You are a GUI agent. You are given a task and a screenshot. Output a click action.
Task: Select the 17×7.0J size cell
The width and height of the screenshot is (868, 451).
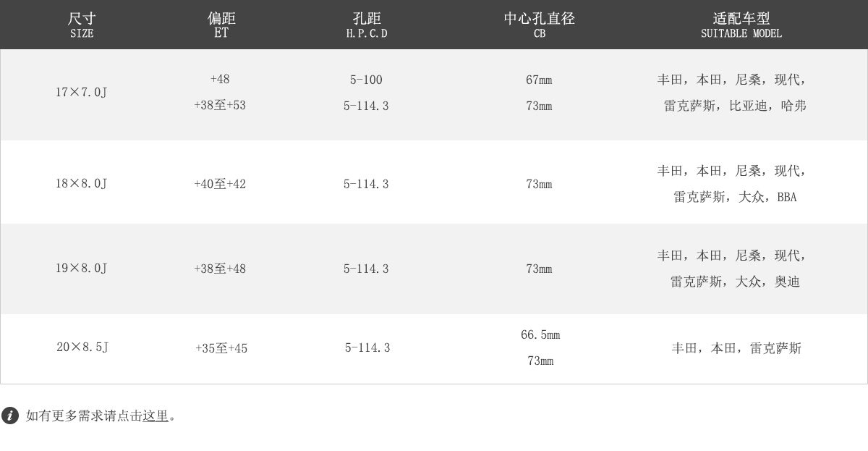[82, 92]
